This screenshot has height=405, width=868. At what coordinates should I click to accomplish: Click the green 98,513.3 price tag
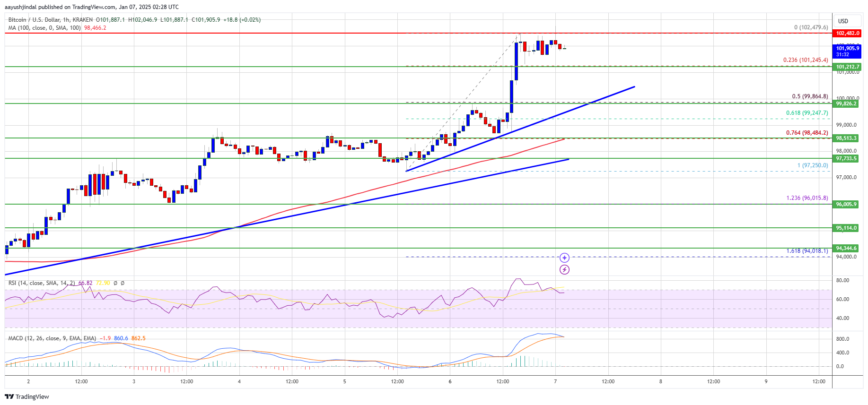(x=846, y=138)
